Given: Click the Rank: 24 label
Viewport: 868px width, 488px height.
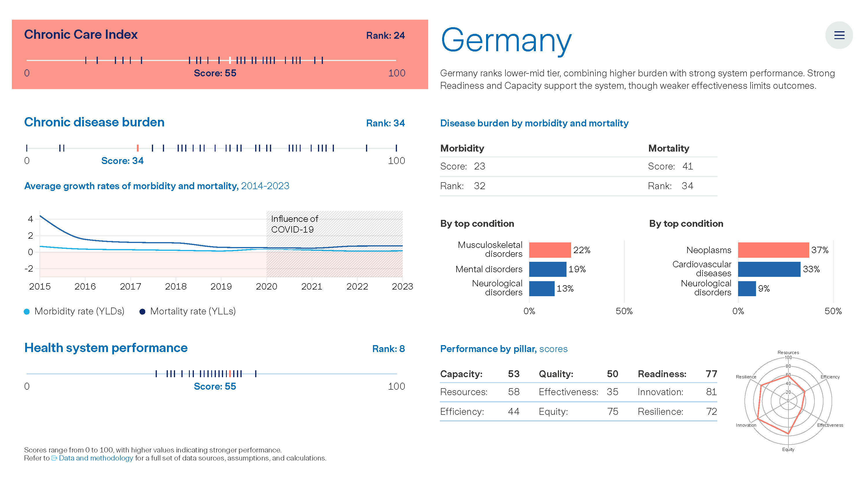Looking at the screenshot, I should (x=385, y=35).
